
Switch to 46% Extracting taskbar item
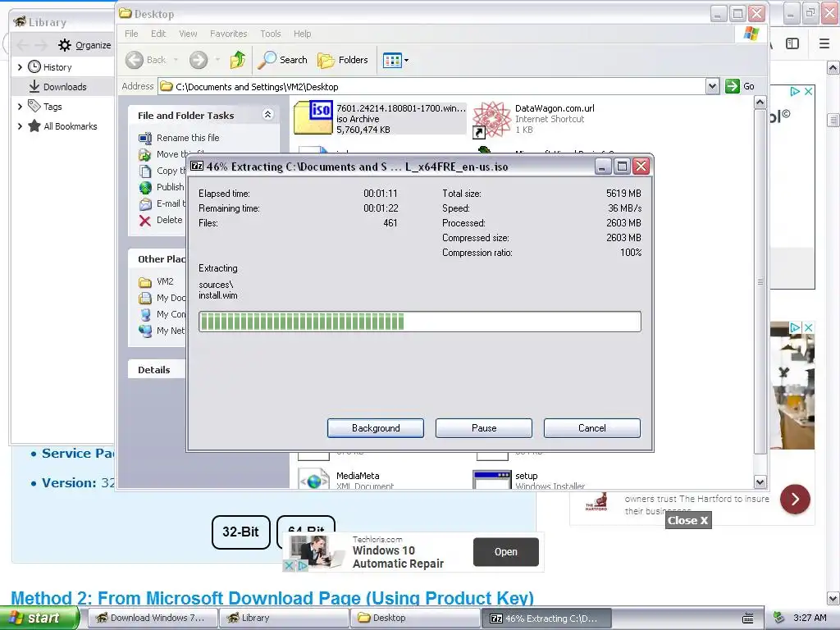pos(546,619)
